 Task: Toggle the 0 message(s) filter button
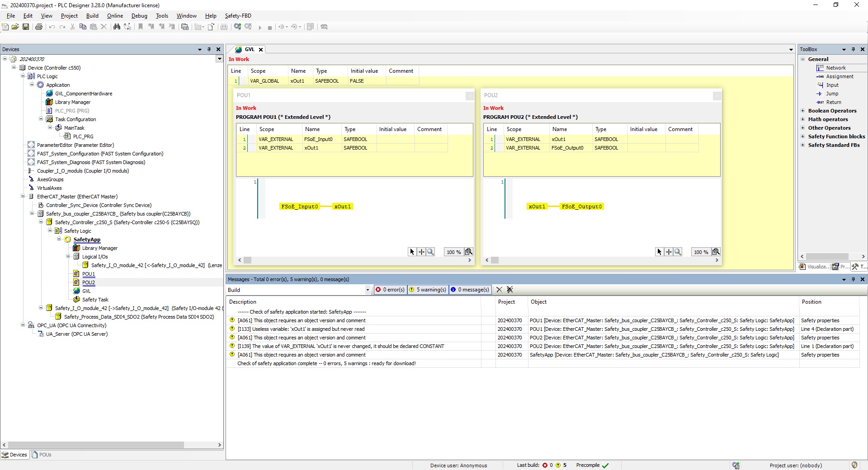(x=470, y=290)
